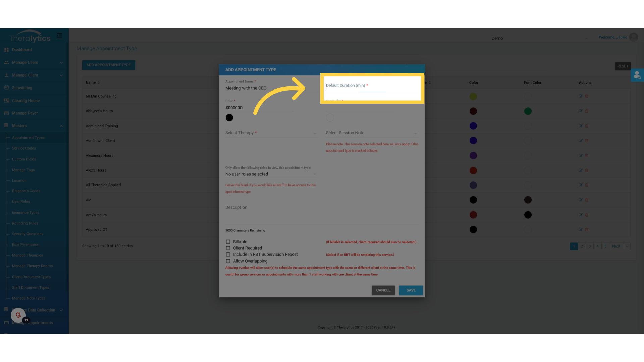Open Service Codes in Masters menu
Screen dimensions: 644x362
[x=24, y=148]
